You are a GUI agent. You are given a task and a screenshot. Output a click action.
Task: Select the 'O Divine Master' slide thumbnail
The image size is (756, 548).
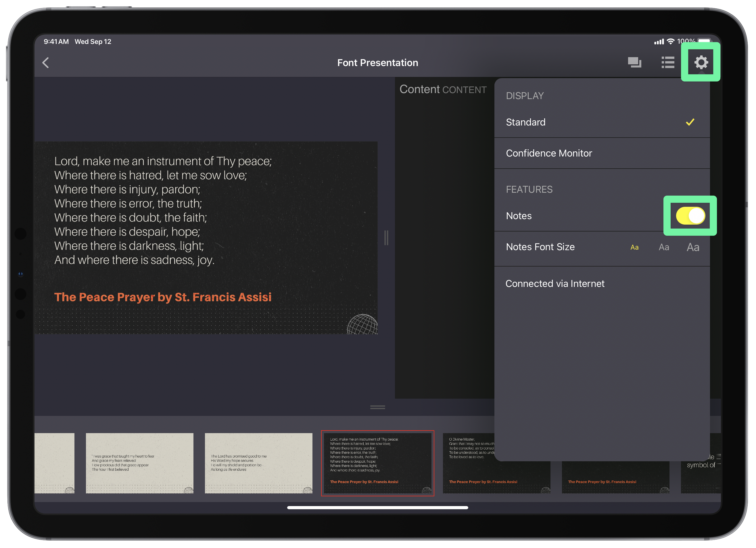pos(468,466)
